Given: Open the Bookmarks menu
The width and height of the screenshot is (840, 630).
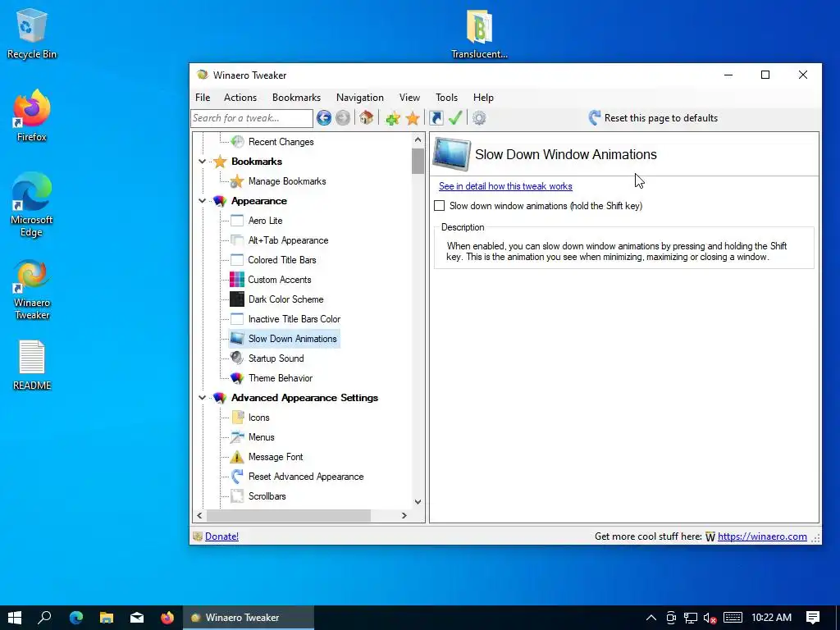Looking at the screenshot, I should [x=296, y=98].
